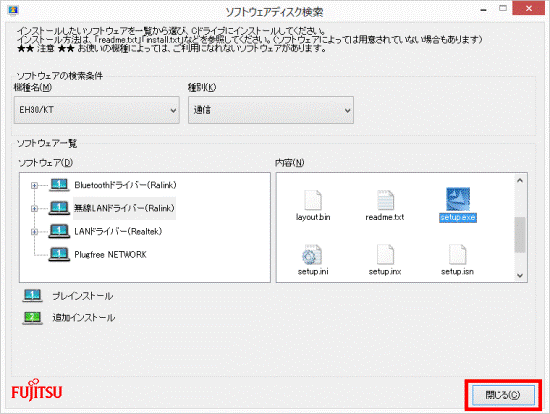Click the readme.txt file name label
This screenshot has height=414, width=550.
click(385, 218)
